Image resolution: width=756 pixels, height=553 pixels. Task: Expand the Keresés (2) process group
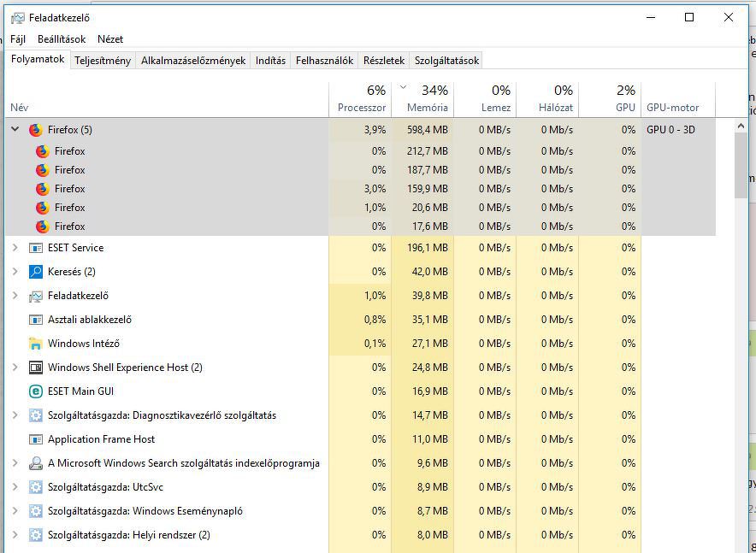15,272
